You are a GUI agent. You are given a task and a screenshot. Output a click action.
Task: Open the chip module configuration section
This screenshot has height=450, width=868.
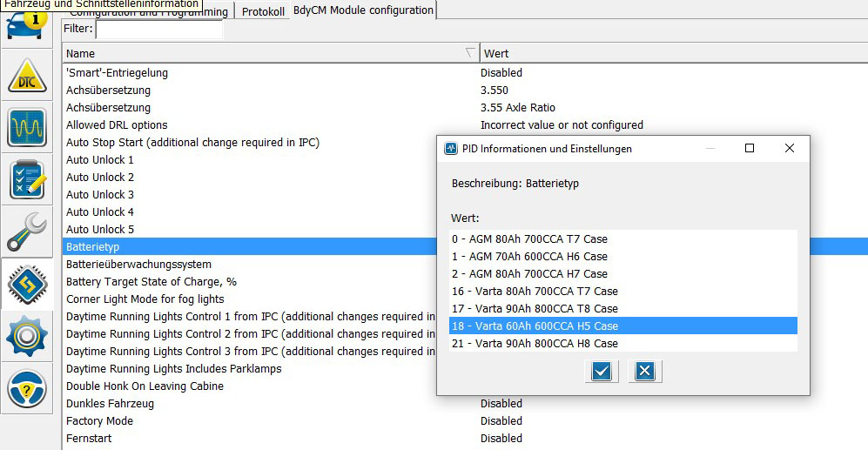point(27,284)
